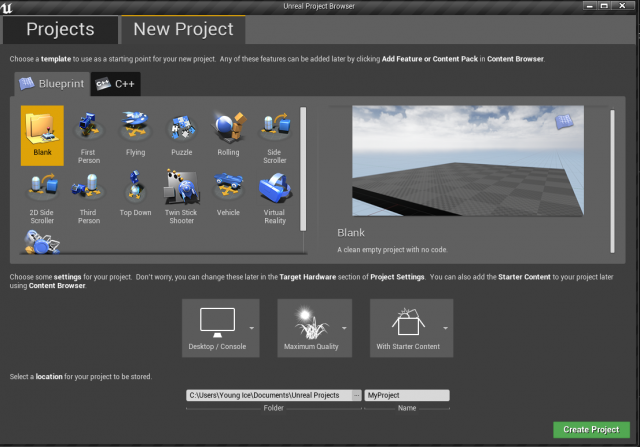Switch to the Projects tab
This screenshot has width=640, height=447.
coord(59,29)
